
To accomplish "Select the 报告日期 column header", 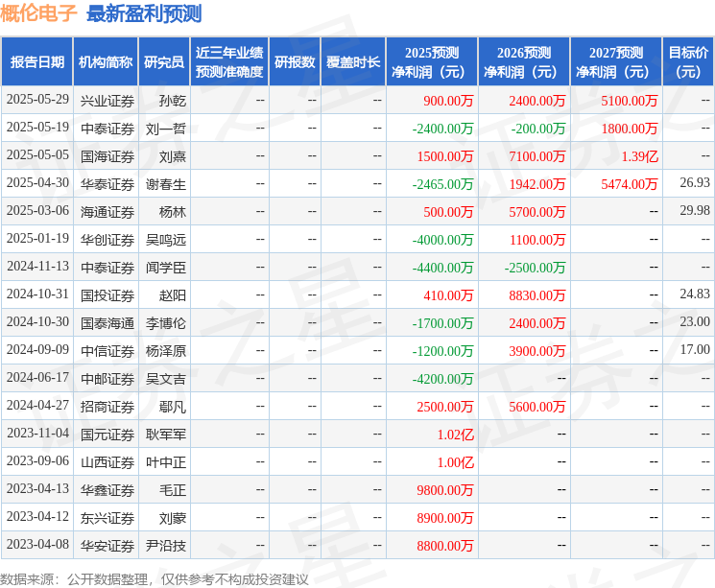I will coord(36,62).
